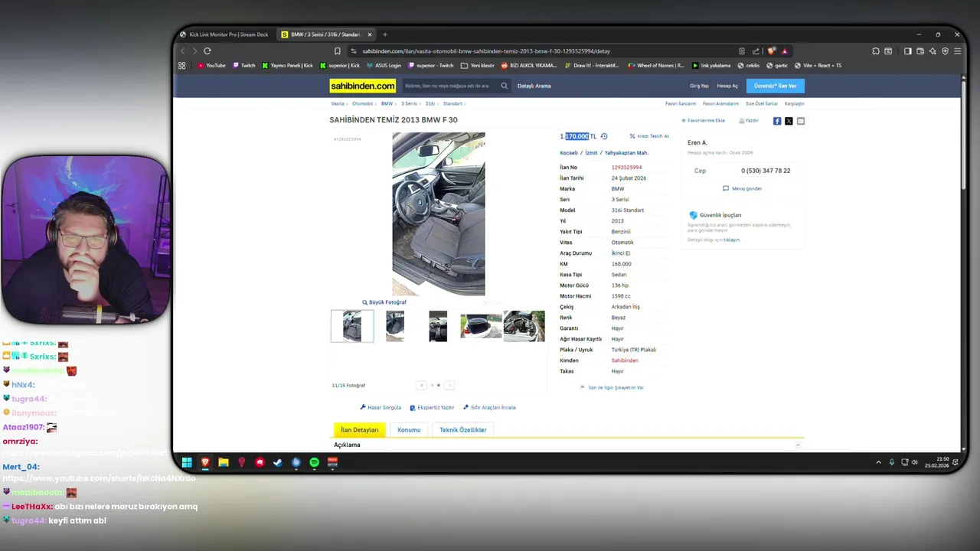Toggle the browser sidebar panel icon
Viewport: 980px width, 551px height.
907,51
